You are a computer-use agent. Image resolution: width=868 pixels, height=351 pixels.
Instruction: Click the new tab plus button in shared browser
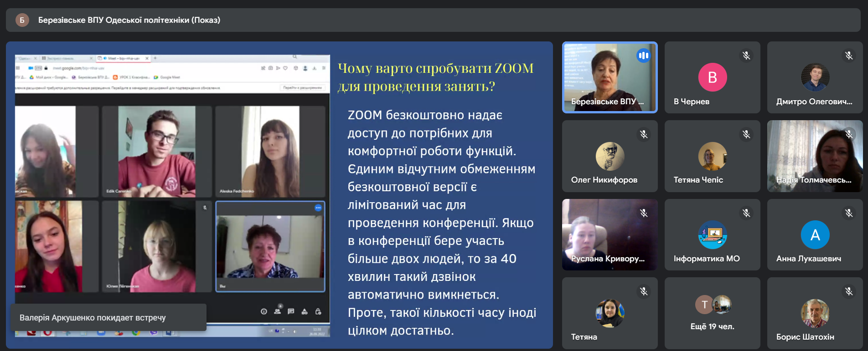pyautogui.click(x=155, y=58)
